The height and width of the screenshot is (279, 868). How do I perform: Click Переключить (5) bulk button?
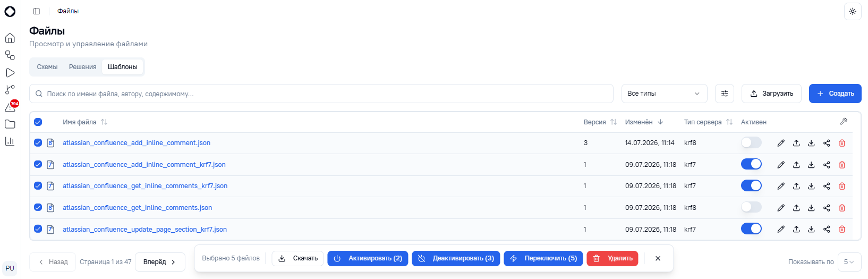coord(543,258)
